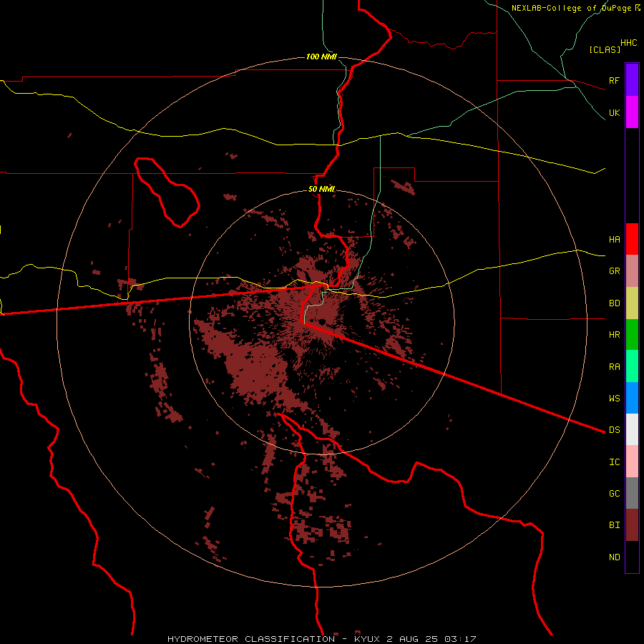644x644 pixels.
Task: Click the HHC product code text
Action: click(x=628, y=43)
